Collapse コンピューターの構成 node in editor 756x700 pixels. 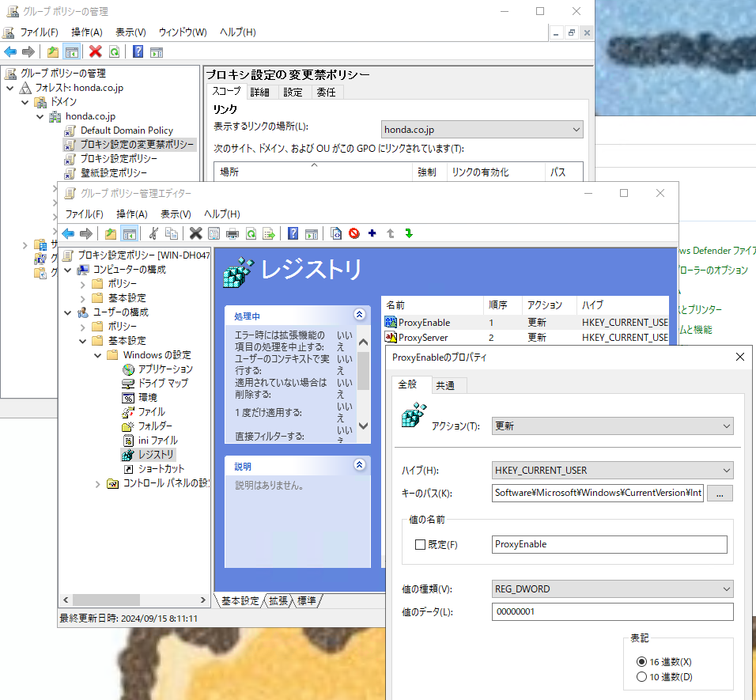click(x=68, y=270)
